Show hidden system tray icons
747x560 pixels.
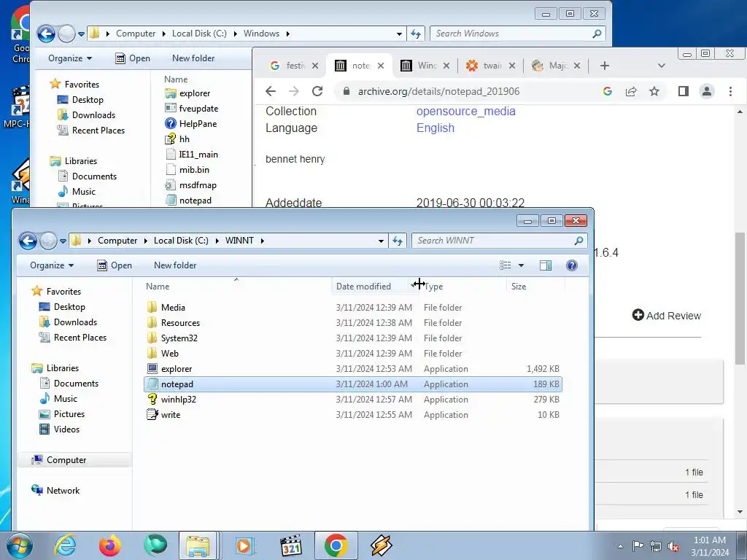pyautogui.click(x=620, y=546)
